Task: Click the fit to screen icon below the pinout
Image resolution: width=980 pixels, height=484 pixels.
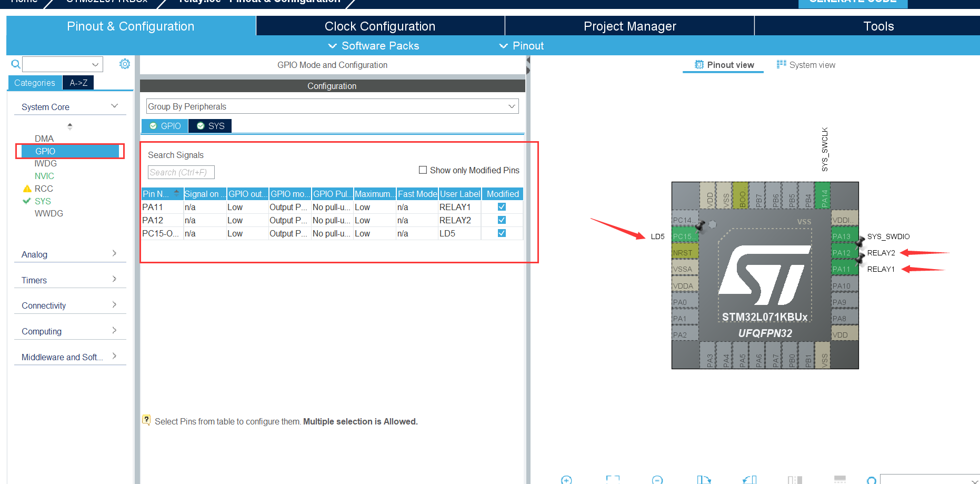Action: tap(613, 480)
